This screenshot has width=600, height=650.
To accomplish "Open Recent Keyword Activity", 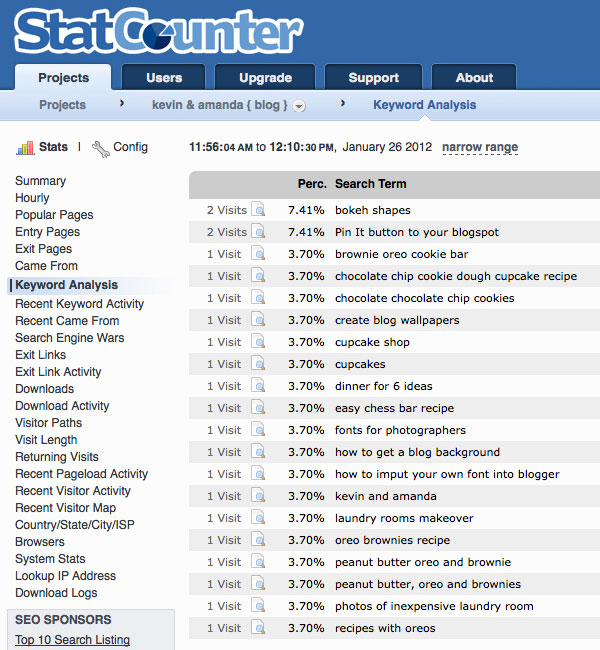I will click(x=80, y=304).
